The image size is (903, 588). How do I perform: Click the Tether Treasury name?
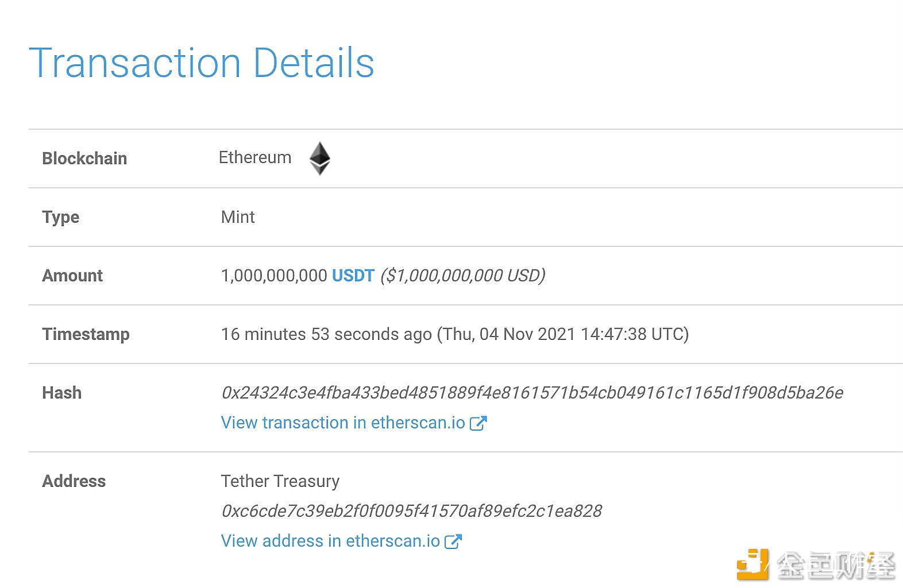click(280, 481)
